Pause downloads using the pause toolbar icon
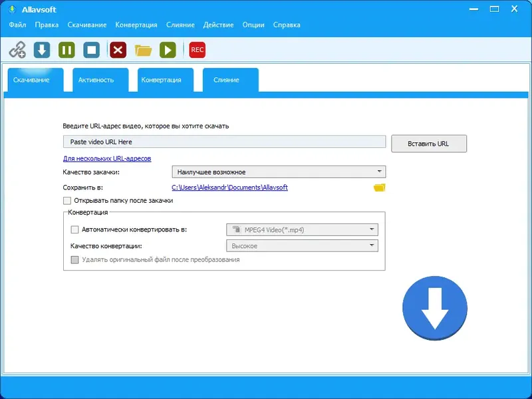532x399 pixels. click(x=66, y=49)
